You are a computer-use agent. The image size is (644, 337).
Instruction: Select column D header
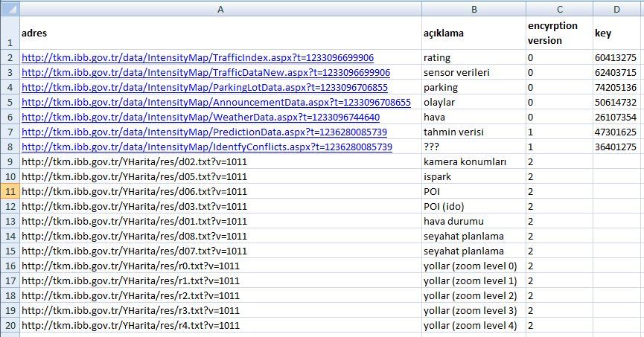tap(618, 9)
